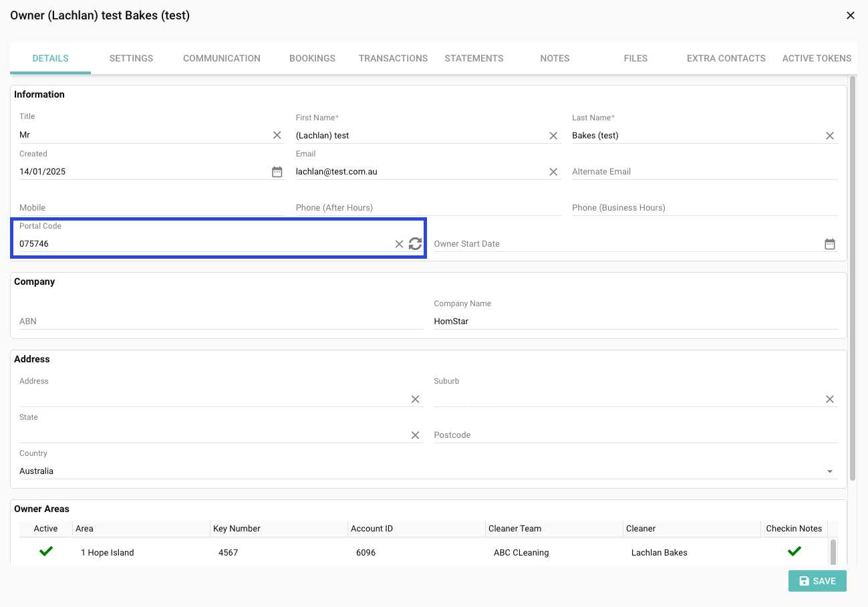Switch to the Settings tab
The height and width of the screenshot is (607, 868).
click(x=131, y=58)
